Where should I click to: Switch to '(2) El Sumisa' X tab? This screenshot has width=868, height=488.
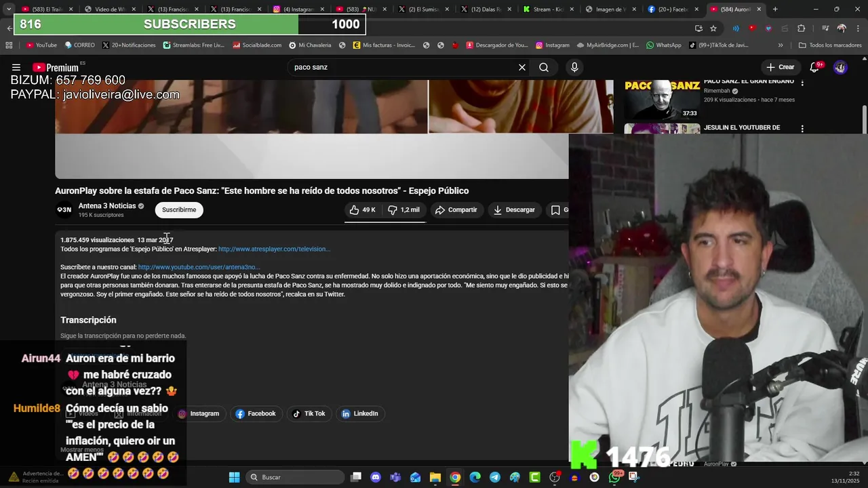point(424,9)
